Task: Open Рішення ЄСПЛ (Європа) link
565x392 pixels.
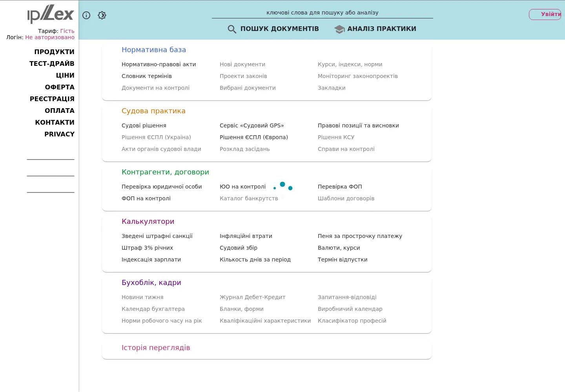Action: 254,137
